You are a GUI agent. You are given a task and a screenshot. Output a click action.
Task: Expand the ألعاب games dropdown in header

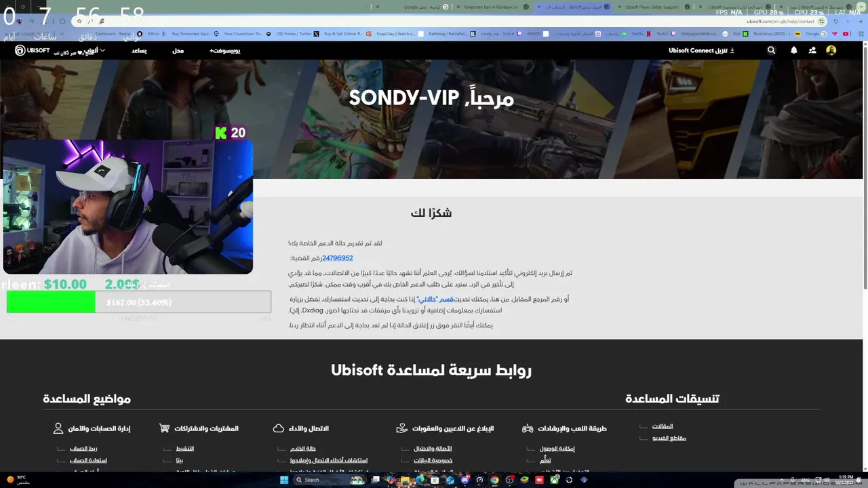click(93, 51)
